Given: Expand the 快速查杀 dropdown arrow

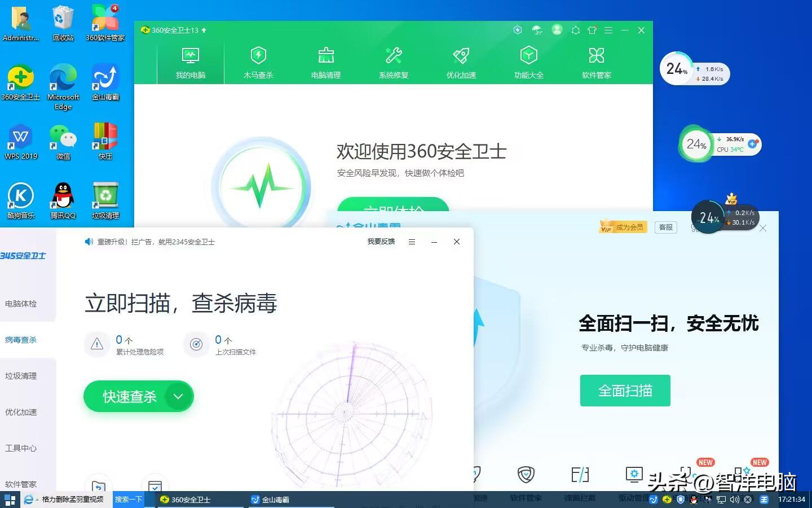Looking at the screenshot, I should (x=178, y=396).
